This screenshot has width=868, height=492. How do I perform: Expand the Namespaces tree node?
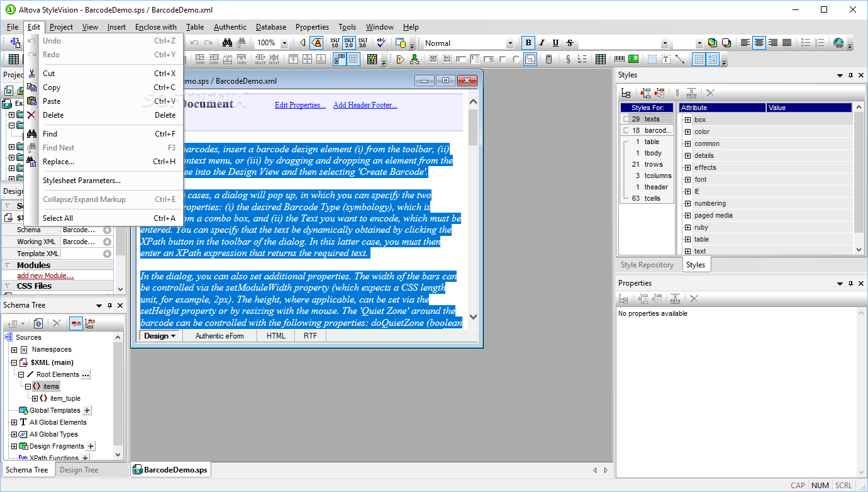[14, 350]
